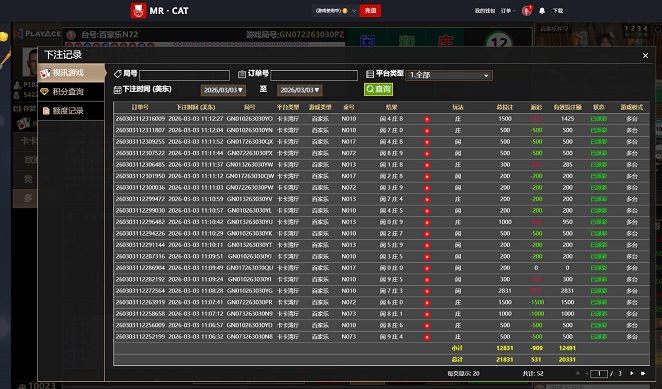Close the 下注记录 dialog
The width and height of the screenshot is (662, 389).
coord(645,55)
